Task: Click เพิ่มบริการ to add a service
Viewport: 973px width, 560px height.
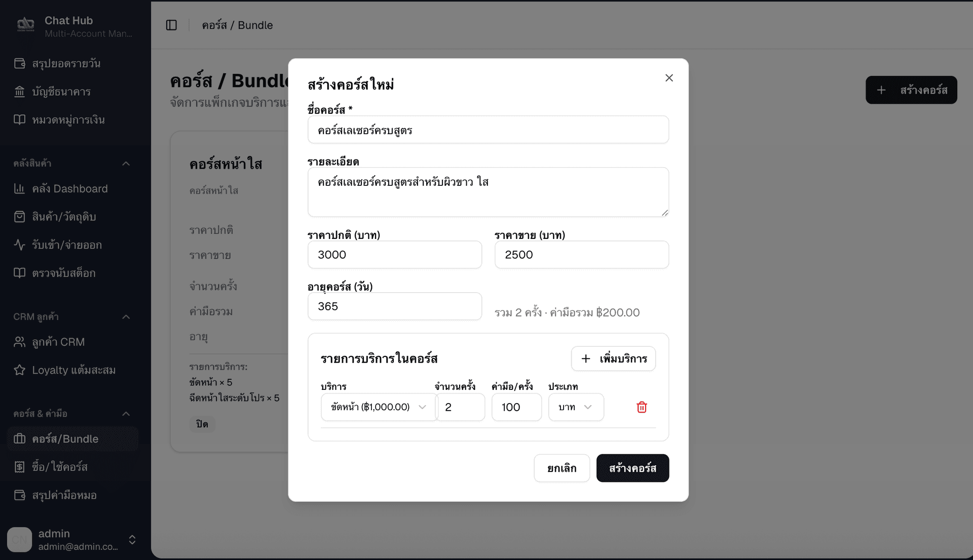Action: (x=613, y=358)
